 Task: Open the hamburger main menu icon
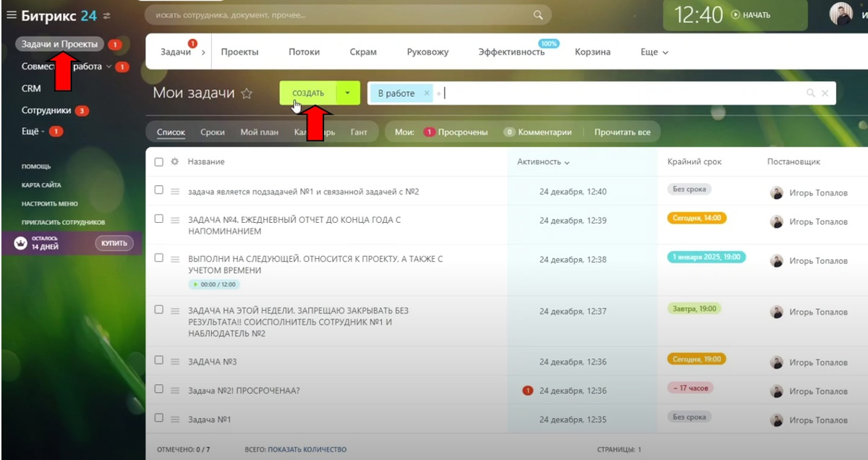point(11,14)
